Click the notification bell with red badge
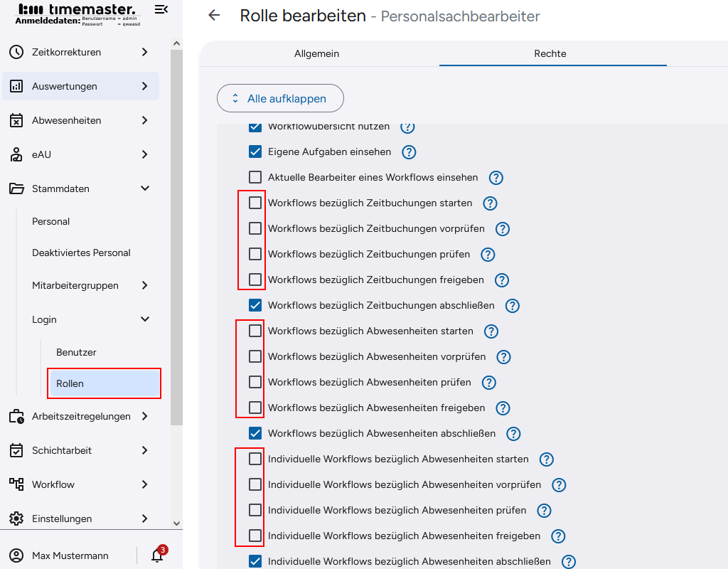 (156, 555)
